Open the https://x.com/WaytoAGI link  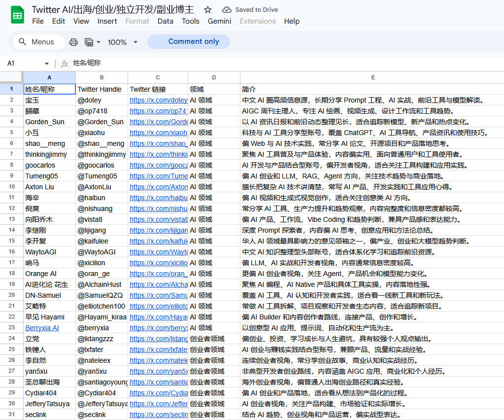[159, 252]
